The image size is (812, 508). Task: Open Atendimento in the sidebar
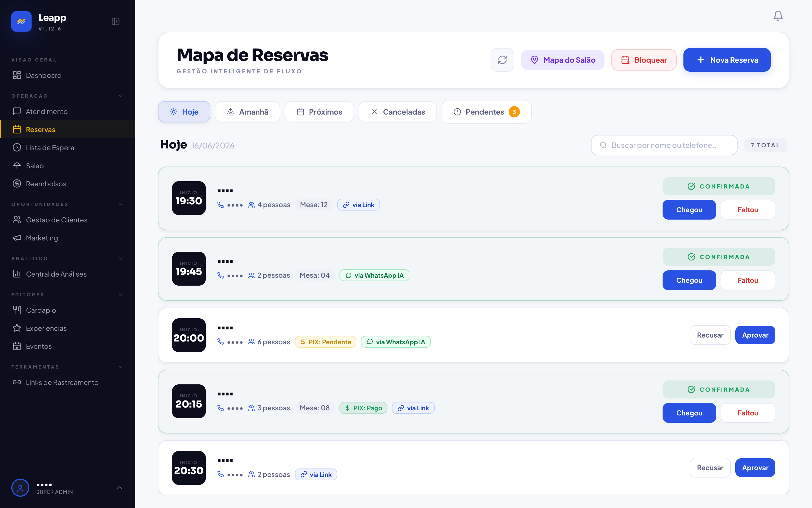[x=67, y=111]
